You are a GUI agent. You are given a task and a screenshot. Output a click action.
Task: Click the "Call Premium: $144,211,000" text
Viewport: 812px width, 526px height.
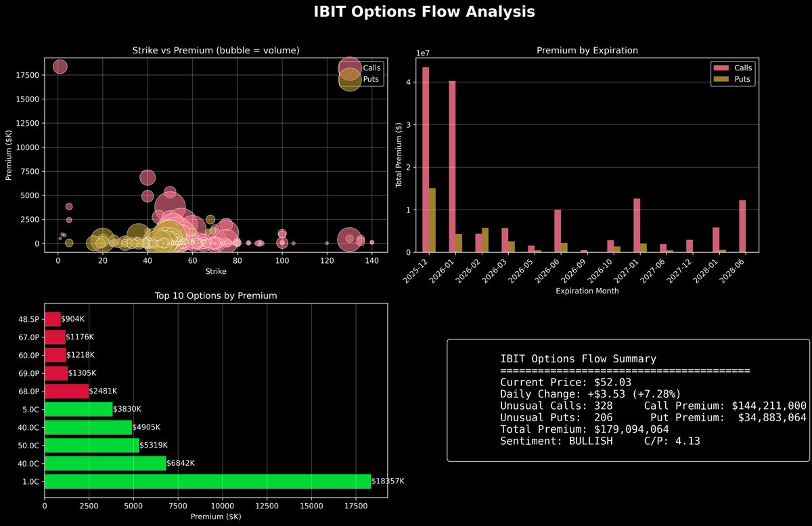[x=725, y=406]
